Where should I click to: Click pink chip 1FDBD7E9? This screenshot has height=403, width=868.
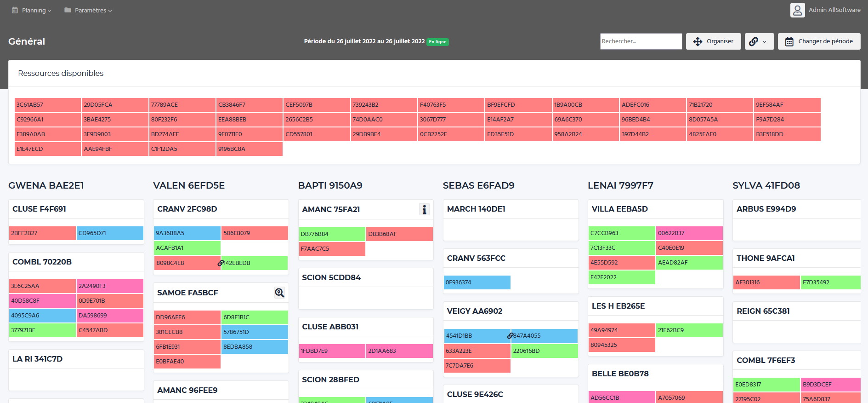point(332,351)
